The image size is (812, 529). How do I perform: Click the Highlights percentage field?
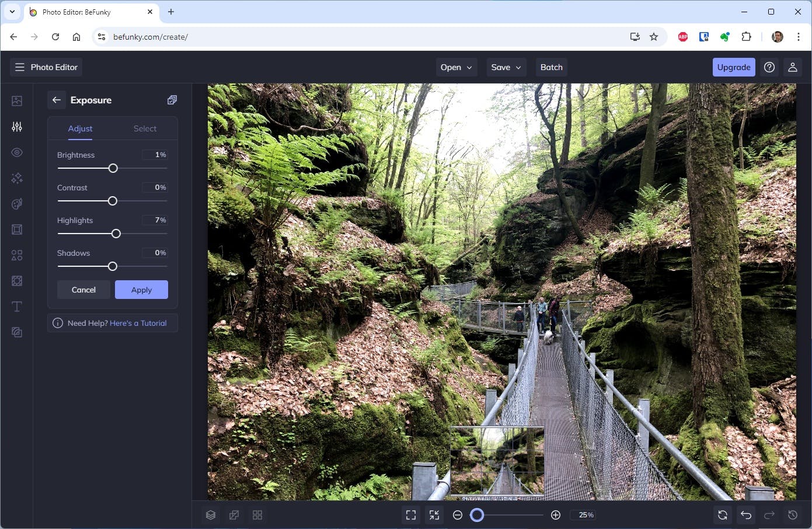click(x=155, y=220)
